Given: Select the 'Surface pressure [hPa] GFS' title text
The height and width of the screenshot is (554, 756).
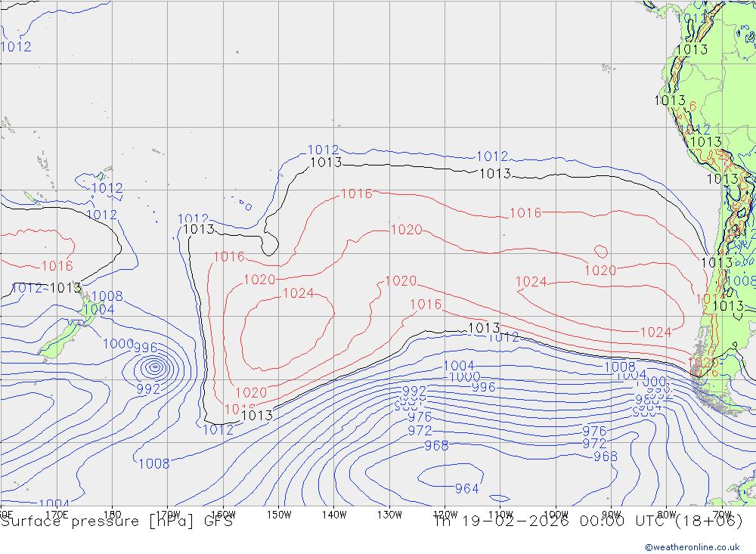Looking at the screenshot, I should click(x=116, y=522).
